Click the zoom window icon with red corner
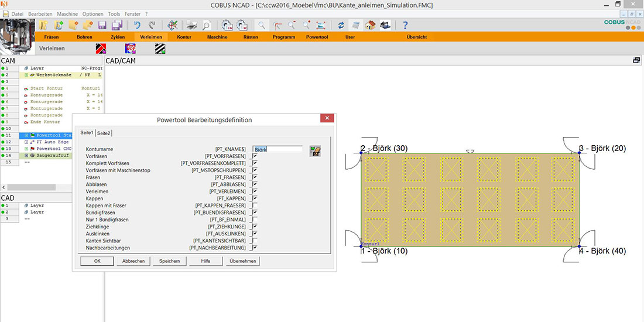Viewport: 644px width, 322px height. (278, 25)
